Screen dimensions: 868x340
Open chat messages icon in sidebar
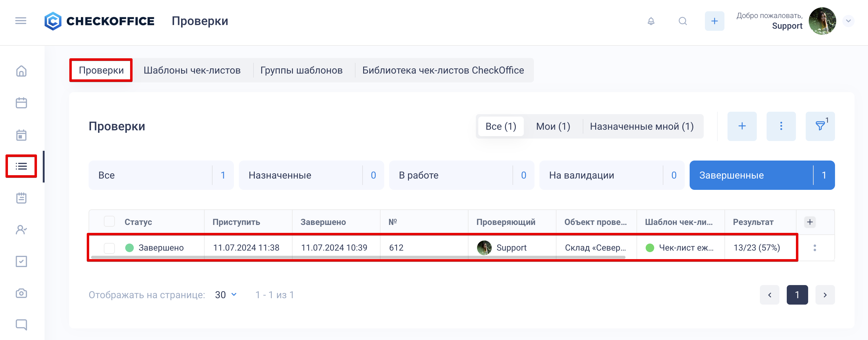[x=21, y=324]
